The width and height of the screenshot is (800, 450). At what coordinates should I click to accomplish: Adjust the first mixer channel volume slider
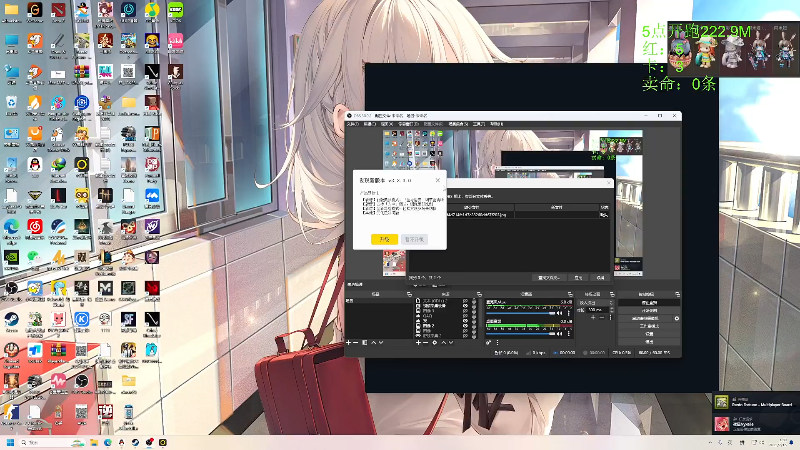[x=521, y=313]
